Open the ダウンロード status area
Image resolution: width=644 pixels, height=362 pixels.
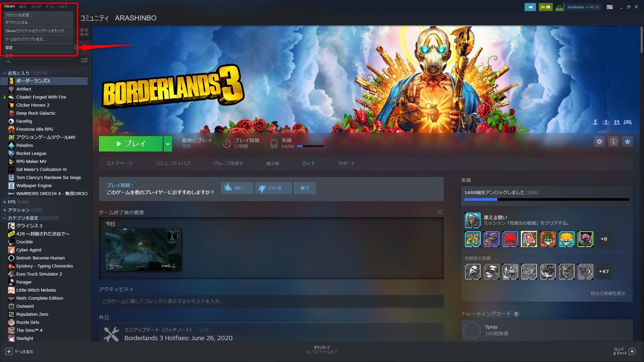click(322, 350)
